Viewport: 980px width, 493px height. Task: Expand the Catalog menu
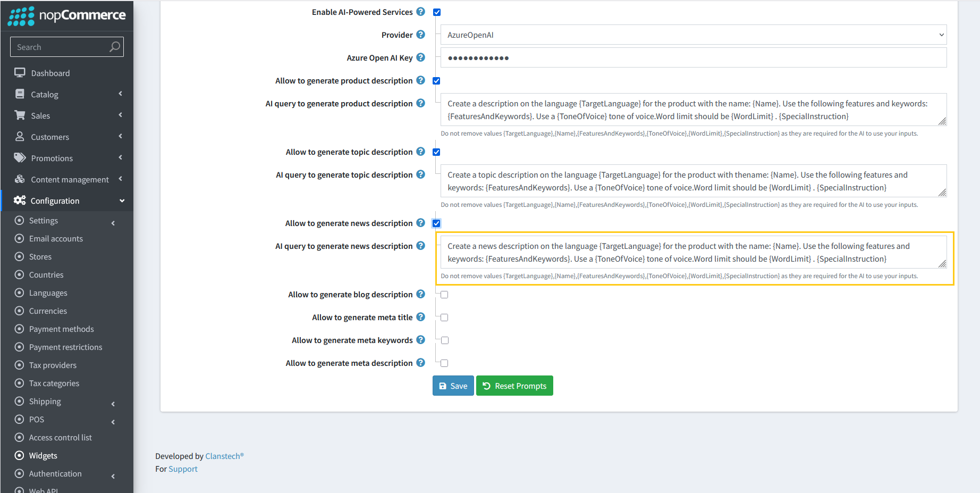(45, 94)
